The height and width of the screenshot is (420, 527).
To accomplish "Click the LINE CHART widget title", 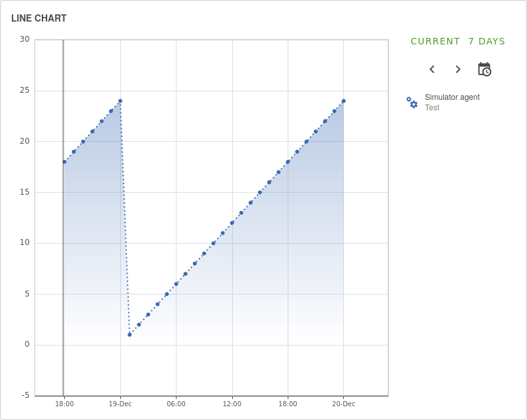I will tap(39, 18).
